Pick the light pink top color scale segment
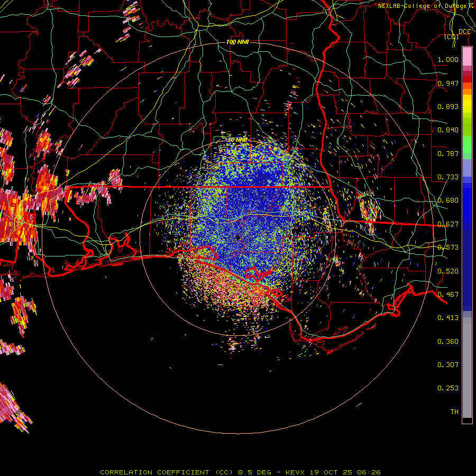 point(467,57)
